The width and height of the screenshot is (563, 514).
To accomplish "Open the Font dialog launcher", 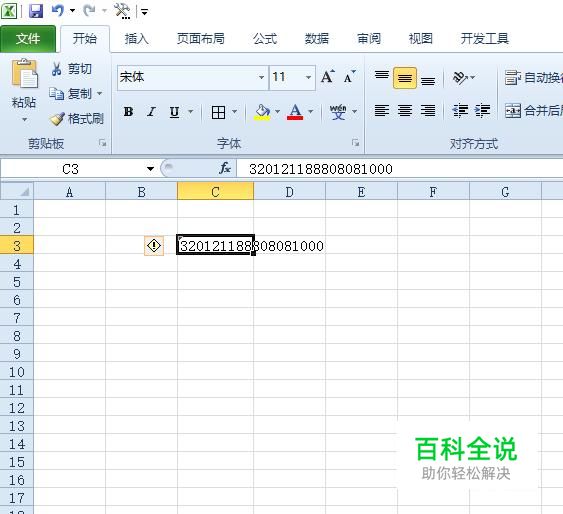I will tap(355, 143).
